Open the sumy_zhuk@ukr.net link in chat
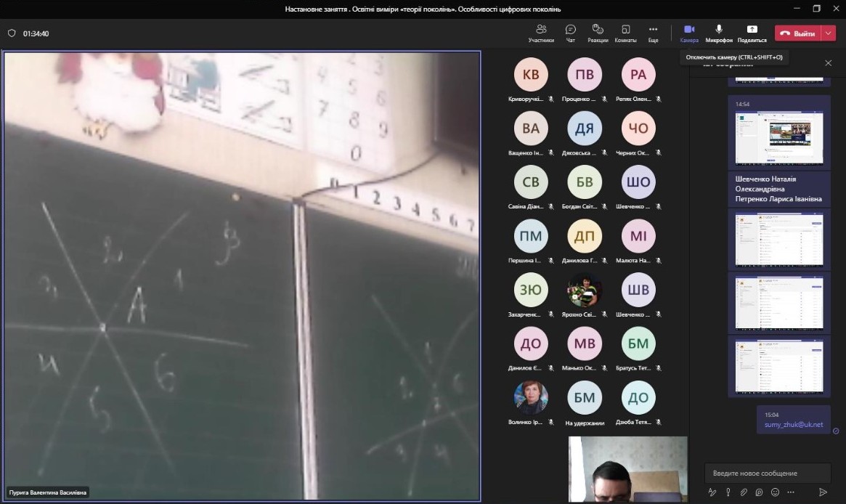Image resolution: width=846 pixels, height=504 pixels. point(794,425)
